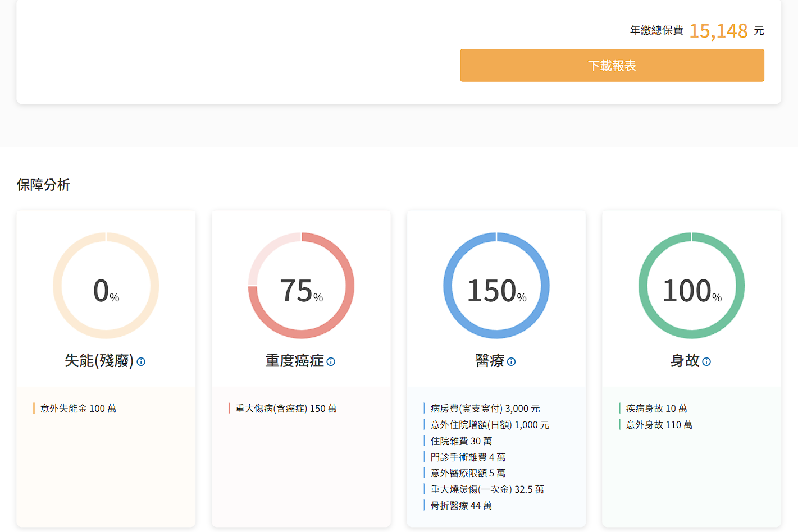Open the info icon beside 失能(殘廢)

pos(141,362)
